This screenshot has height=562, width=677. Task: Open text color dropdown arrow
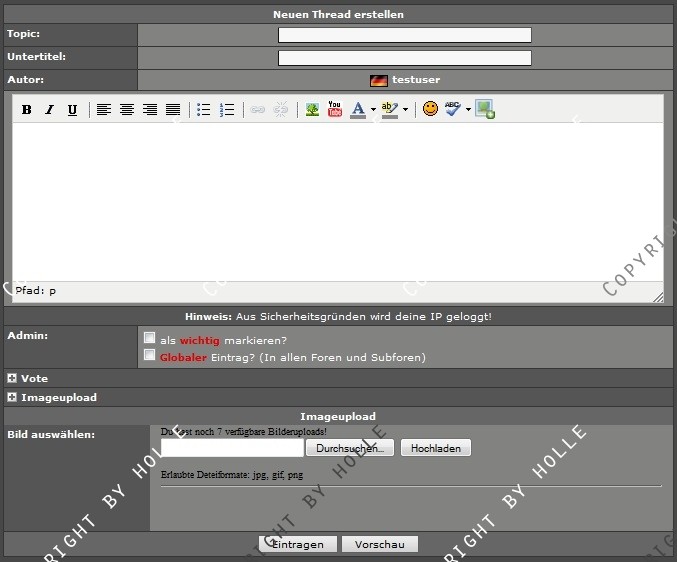[373, 110]
